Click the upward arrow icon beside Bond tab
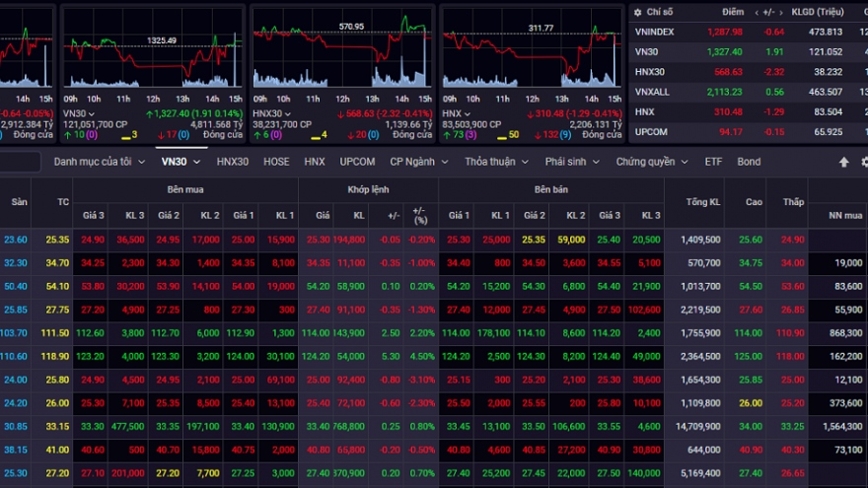This screenshot has width=868, height=488. [843, 162]
